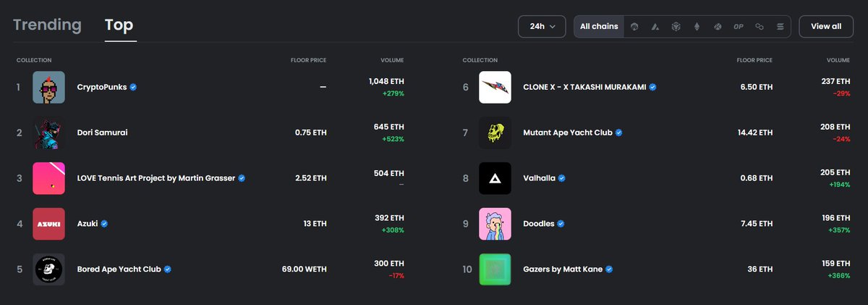Click verified badge next to Azuki
This screenshot has width=868, height=305.
coord(104,224)
